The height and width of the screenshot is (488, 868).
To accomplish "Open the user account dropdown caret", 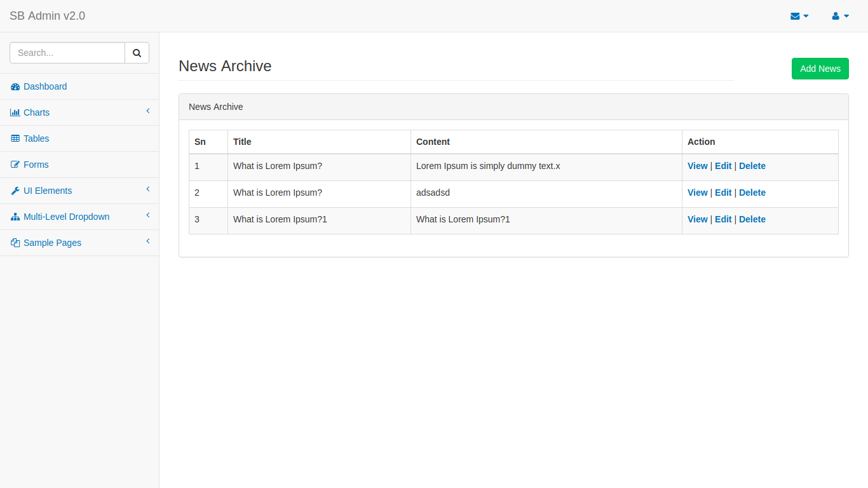I will point(845,17).
